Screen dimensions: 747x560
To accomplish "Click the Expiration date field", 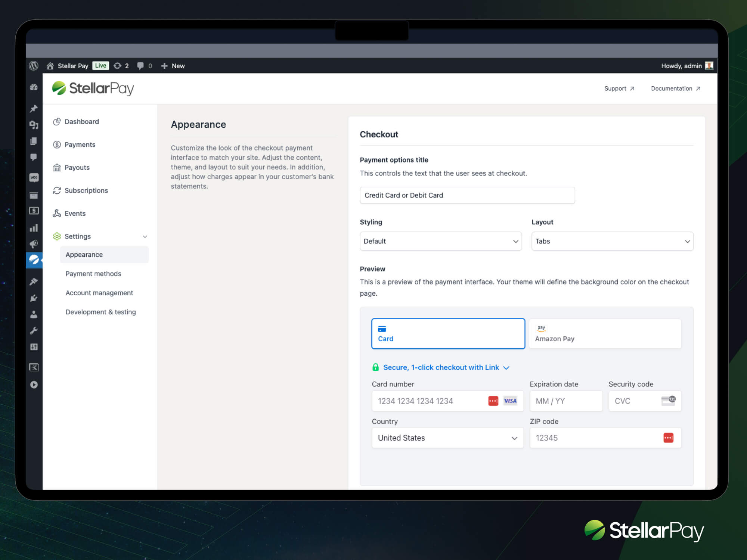I will (566, 401).
